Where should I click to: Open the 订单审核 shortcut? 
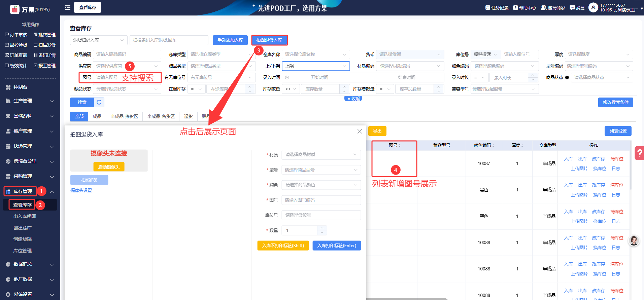(x=16, y=35)
